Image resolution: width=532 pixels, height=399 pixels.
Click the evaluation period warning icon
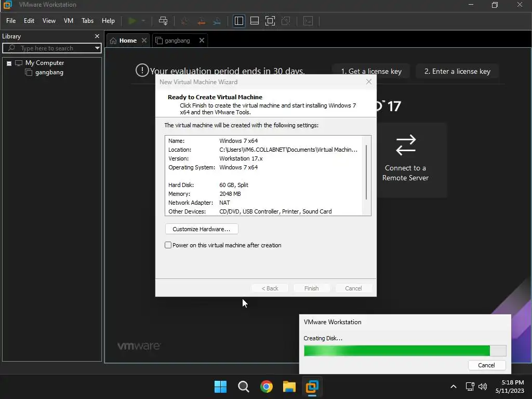(x=142, y=70)
